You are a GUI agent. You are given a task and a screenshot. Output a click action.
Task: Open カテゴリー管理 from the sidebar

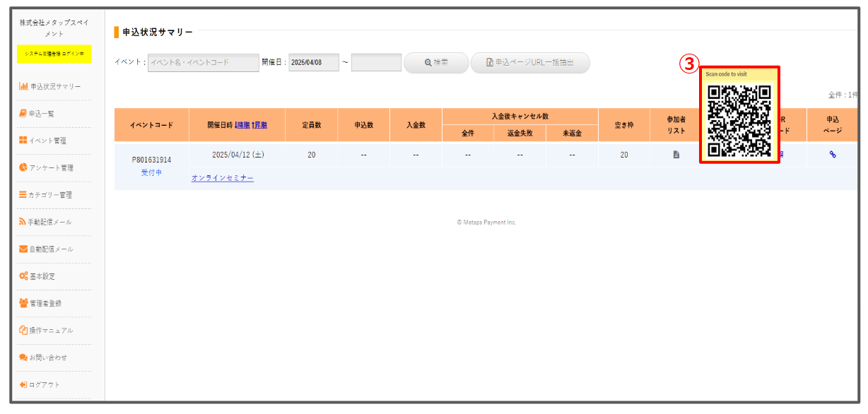pyautogui.click(x=50, y=195)
